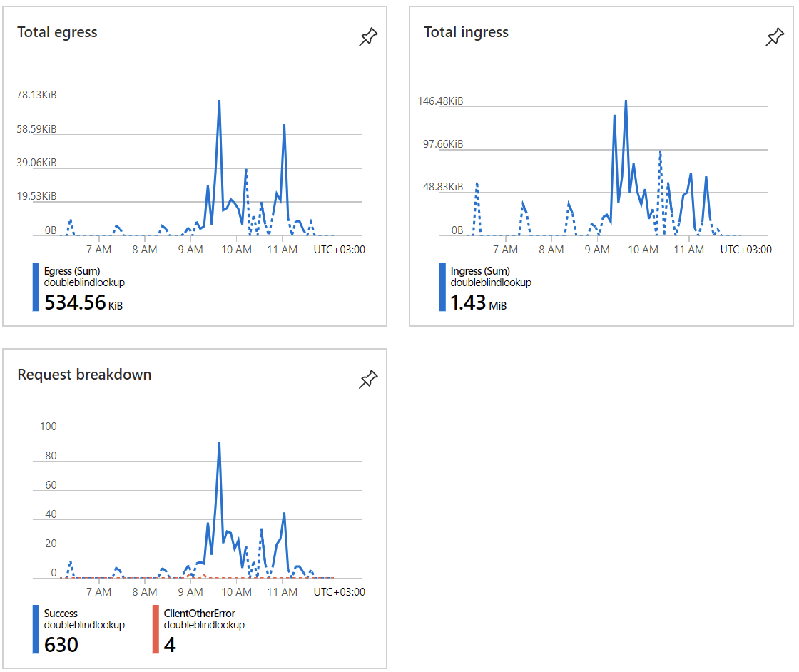This screenshot has height=672, width=799.
Task: Click the blue Egress (Sum) legend swatch
Action: click(36, 287)
